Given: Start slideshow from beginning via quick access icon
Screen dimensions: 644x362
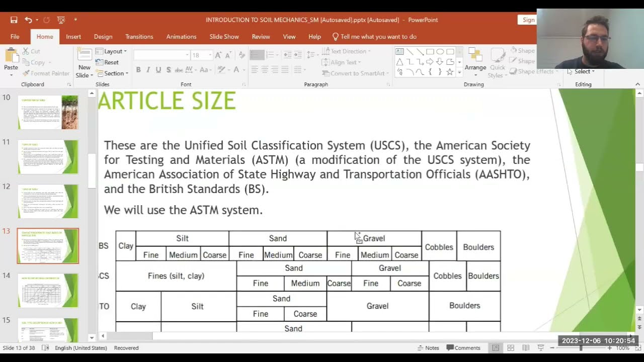Looking at the screenshot, I should click(61, 20).
